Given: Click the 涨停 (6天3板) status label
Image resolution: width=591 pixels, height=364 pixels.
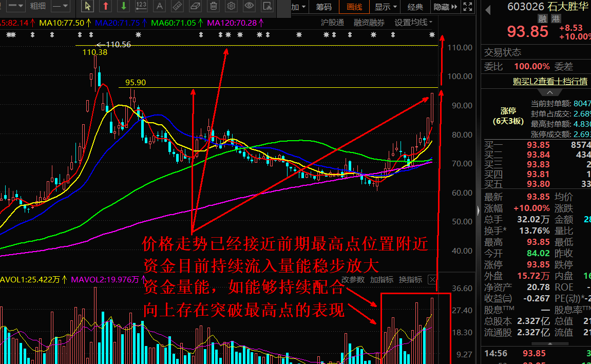Looking at the screenshot, I should [508, 116].
